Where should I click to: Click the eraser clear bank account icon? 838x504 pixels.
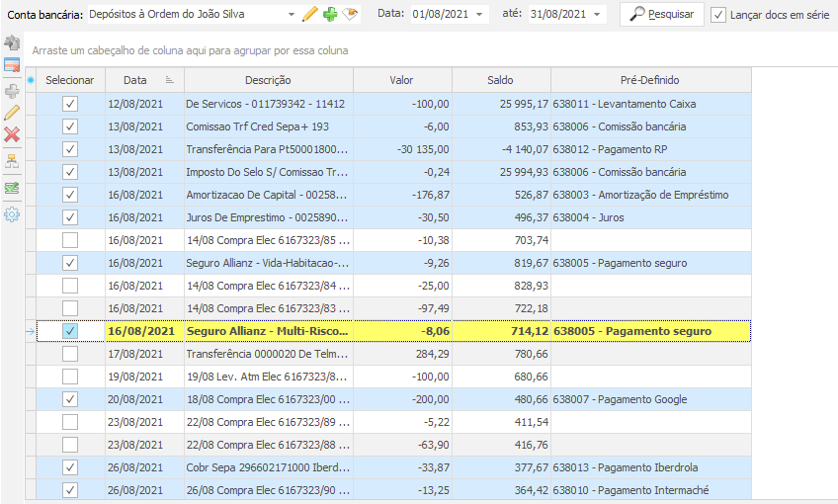click(350, 14)
